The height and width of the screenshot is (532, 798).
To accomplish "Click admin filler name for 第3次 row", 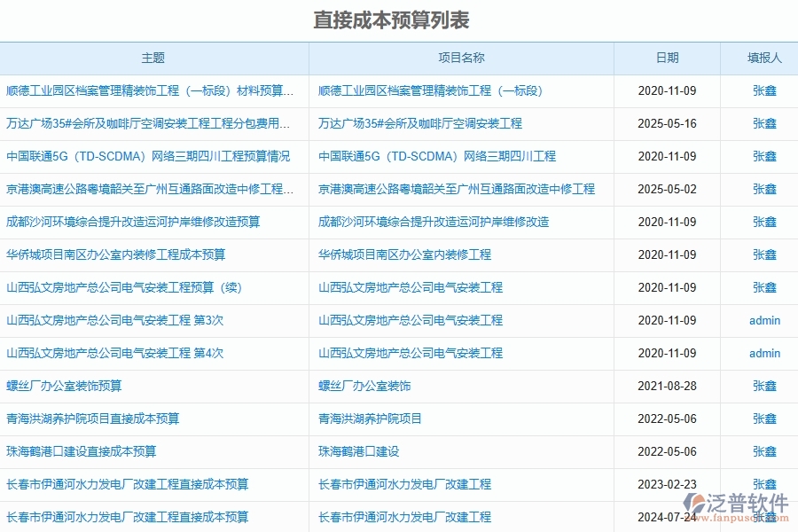I will (763, 320).
